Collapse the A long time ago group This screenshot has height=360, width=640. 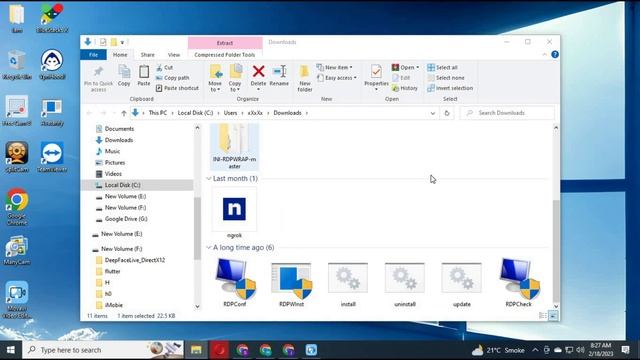click(x=209, y=248)
